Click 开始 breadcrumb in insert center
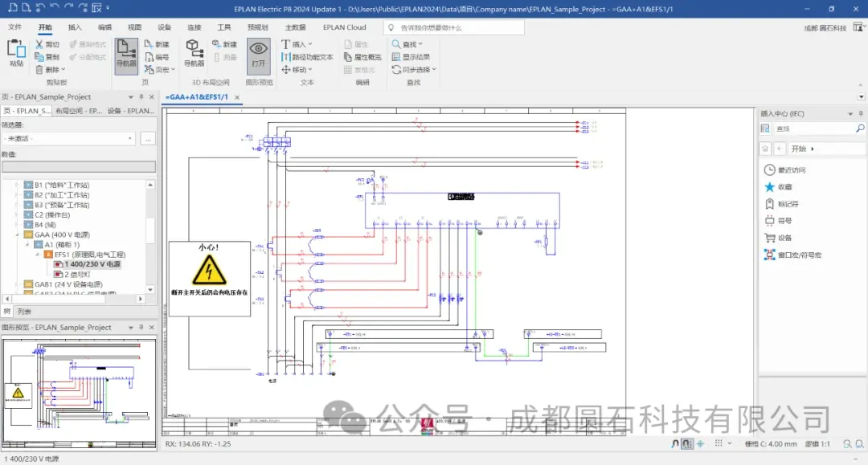This screenshot has height=465, width=868. pyautogui.click(x=798, y=149)
